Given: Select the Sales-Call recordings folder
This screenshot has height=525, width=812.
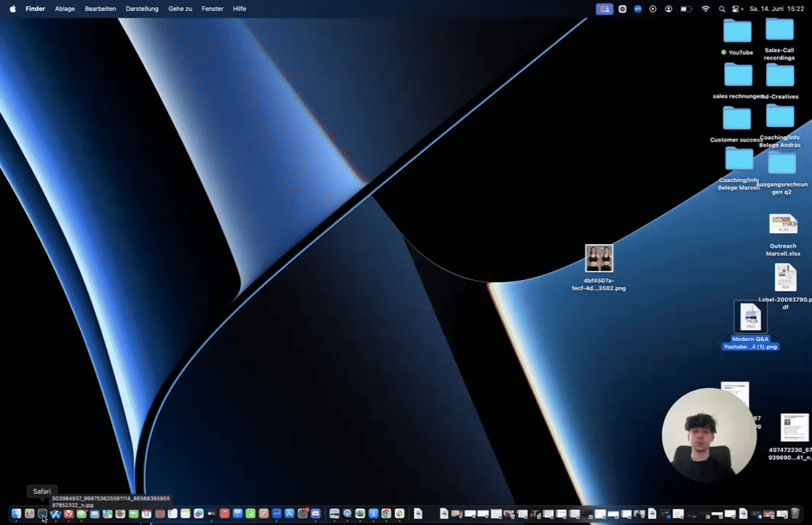Looking at the screenshot, I should (779, 29).
